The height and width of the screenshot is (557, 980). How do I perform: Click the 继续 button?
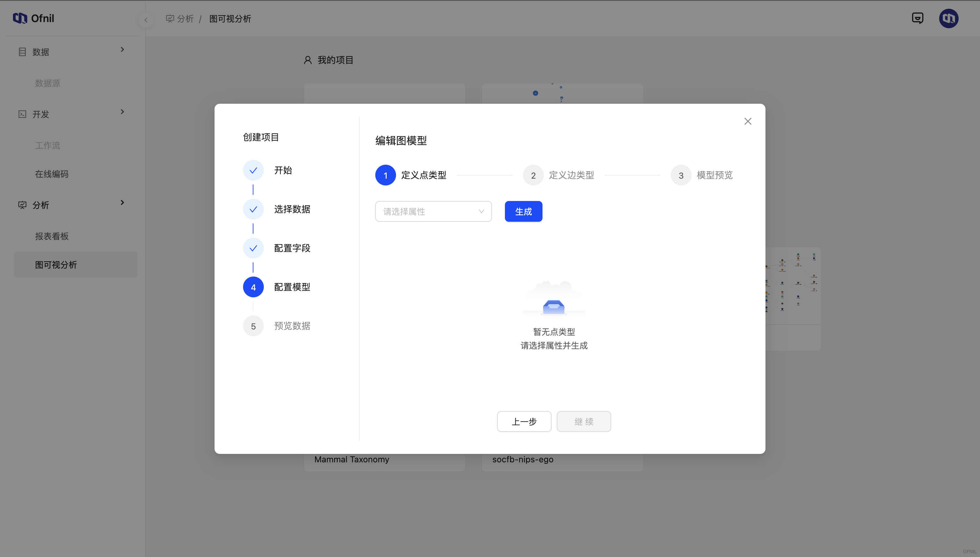point(583,421)
